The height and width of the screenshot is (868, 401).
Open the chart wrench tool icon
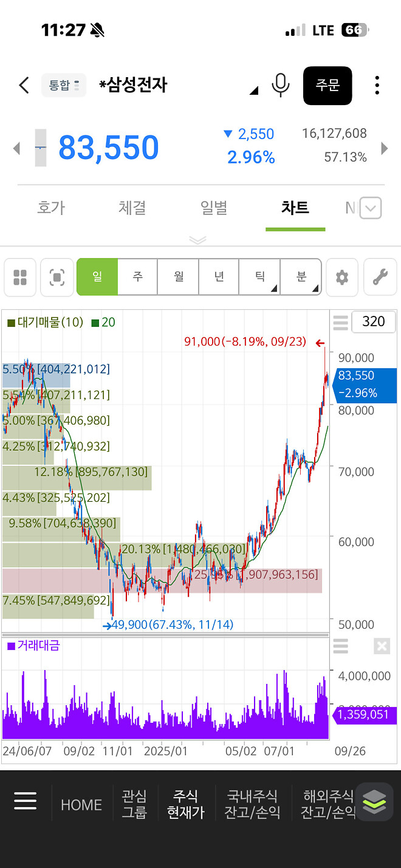pos(380,278)
